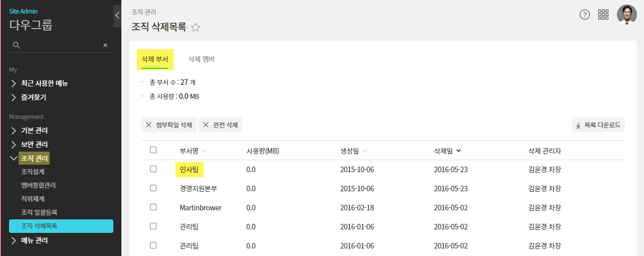Screen dimensions: 644x256
Task: Click the help question mark icon
Action: pyautogui.click(x=585, y=15)
